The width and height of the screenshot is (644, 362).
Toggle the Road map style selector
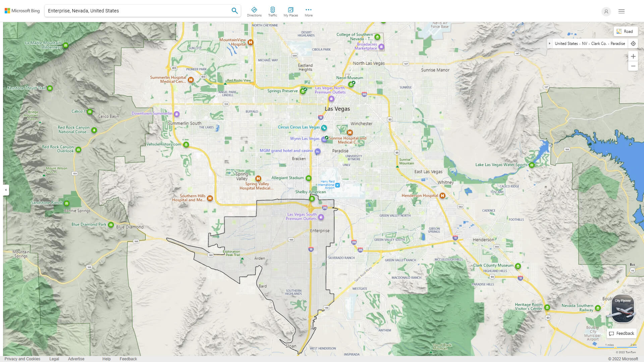[626, 31]
